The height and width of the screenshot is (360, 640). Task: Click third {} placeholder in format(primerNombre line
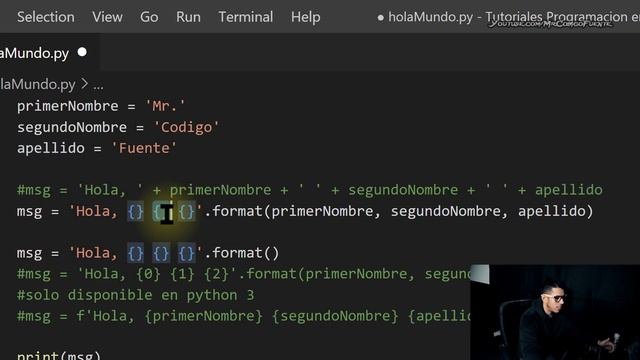[187, 211]
